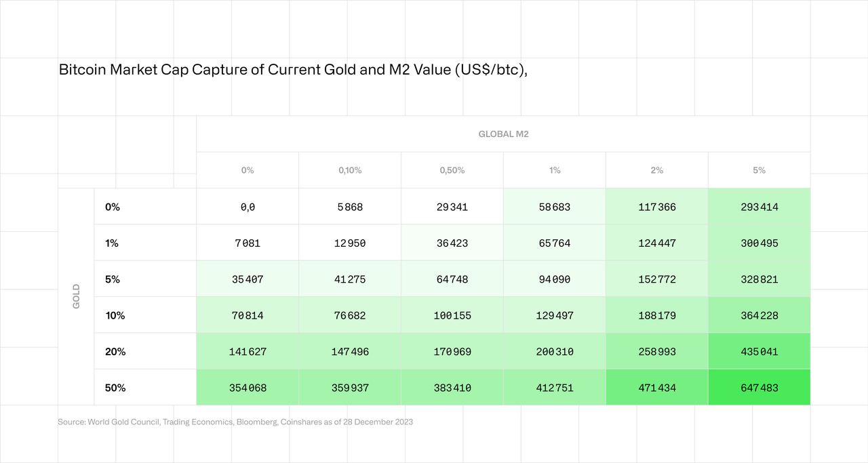This screenshot has width=868, height=463.
Task: Highlight the figure 412 751
Action: pos(555,388)
